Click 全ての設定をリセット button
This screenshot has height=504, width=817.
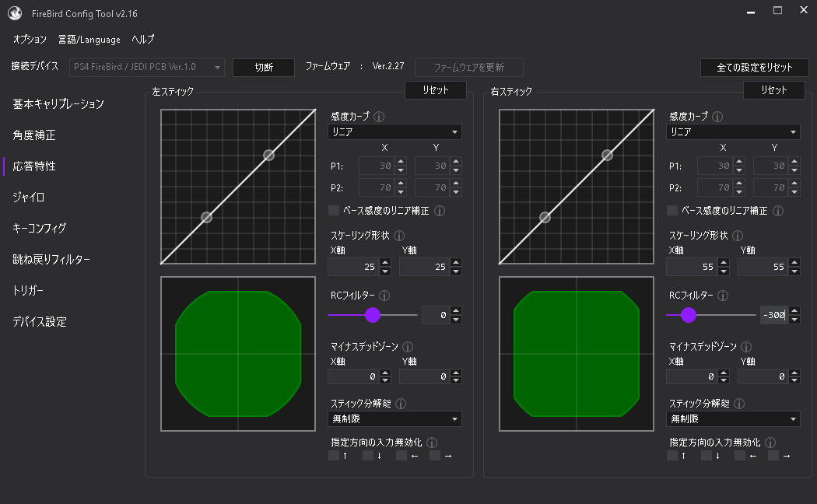pyautogui.click(x=754, y=68)
